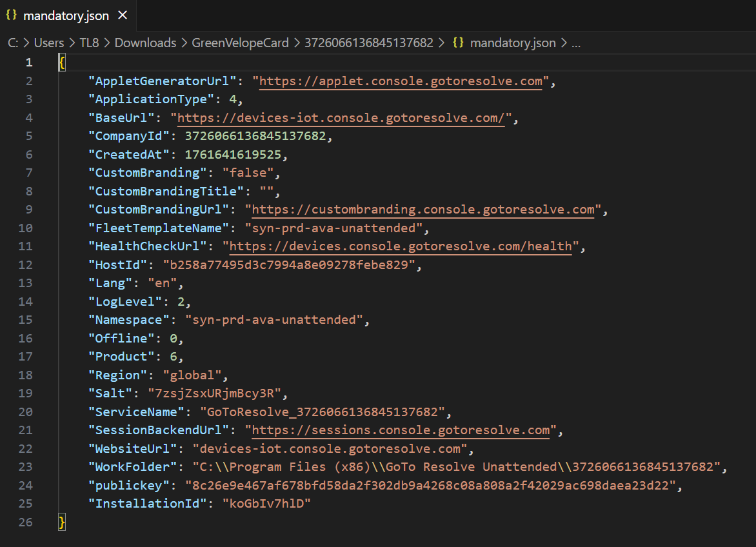Click the closing brace on line 26
This screenshot has height=547, width=756.
62,522
